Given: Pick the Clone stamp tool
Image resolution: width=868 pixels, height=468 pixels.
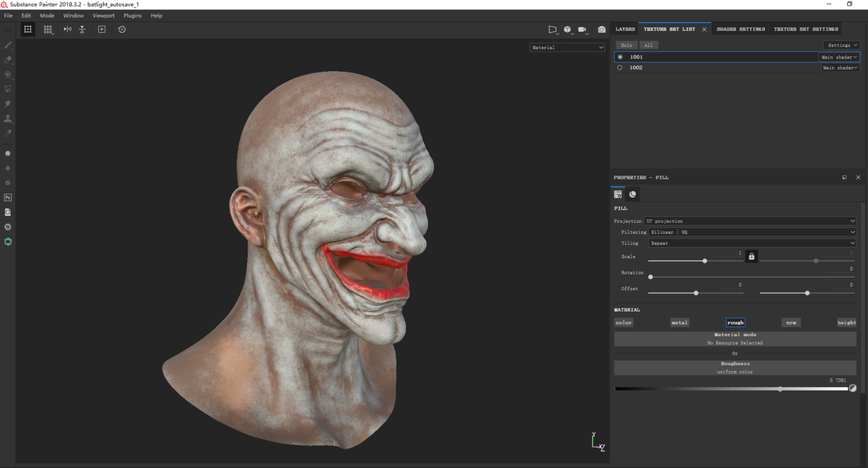Looking at the screenshot, I should click(8, 119).
